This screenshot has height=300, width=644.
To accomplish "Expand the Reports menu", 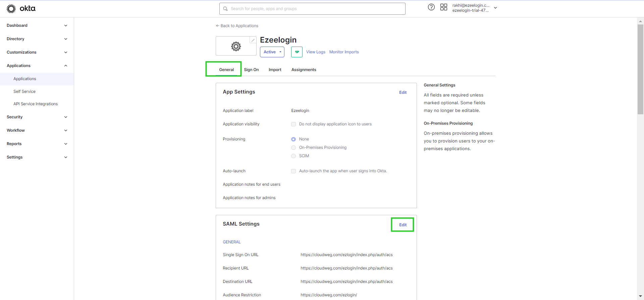I will tap(37, 144).
